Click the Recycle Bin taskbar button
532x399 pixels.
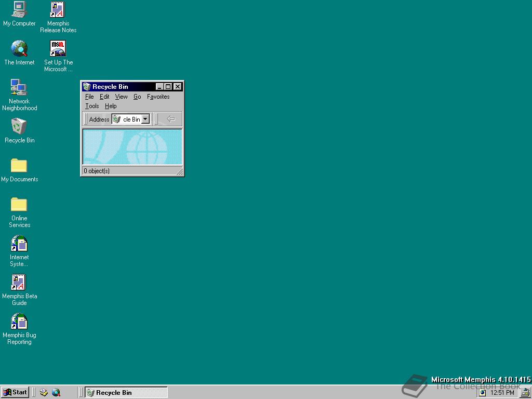[126, 393]
